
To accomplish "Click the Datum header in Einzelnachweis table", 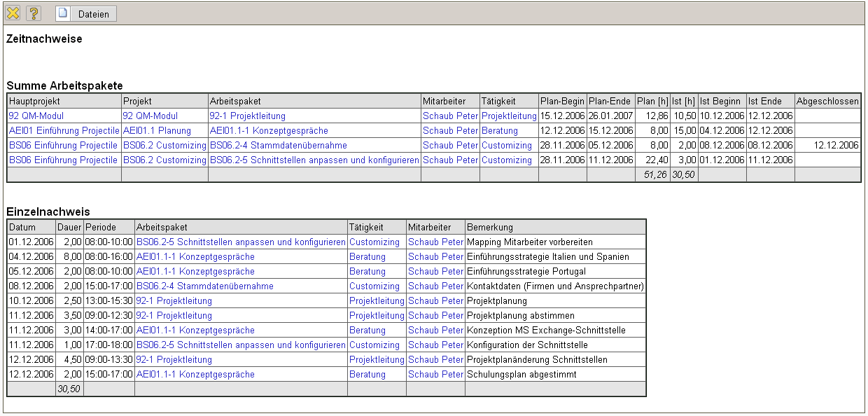I will pyautogui.click(x=22, y=228).
